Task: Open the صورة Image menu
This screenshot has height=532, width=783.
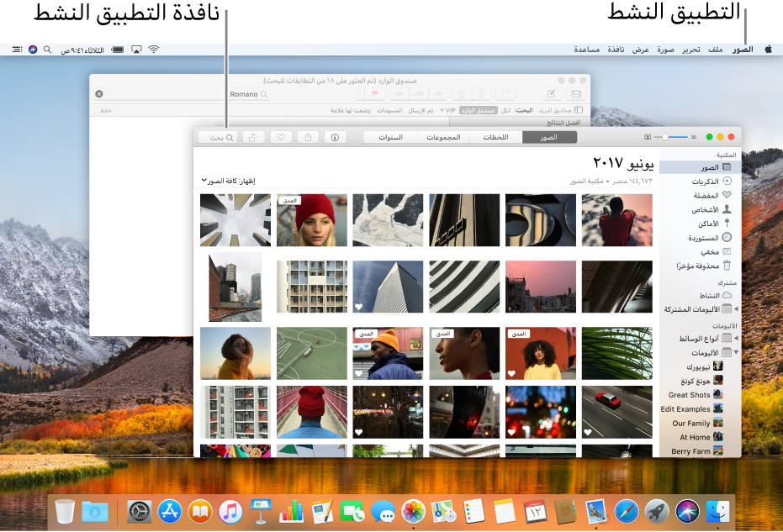Action: point(665,50)
